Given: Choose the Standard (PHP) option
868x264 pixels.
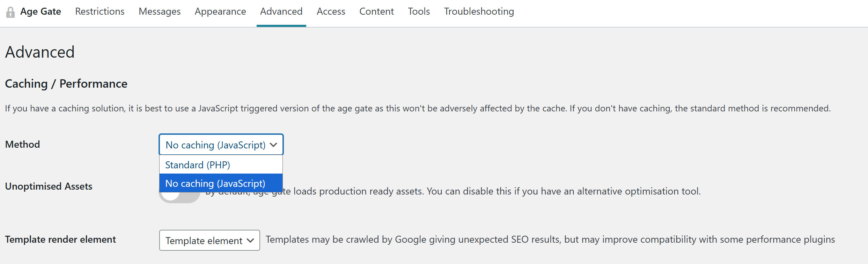Looking at the screenshot, I should pos(221,165).
